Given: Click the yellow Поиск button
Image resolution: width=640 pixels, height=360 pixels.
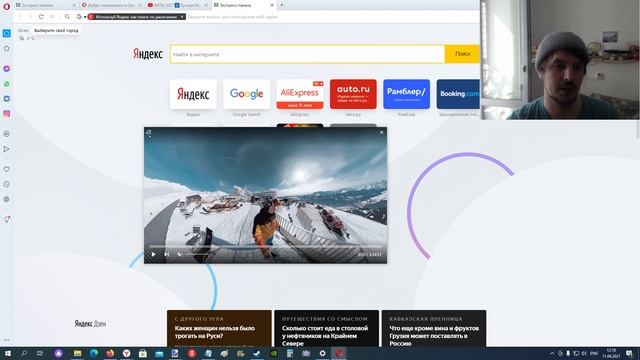Looking at the screenshot, I should 462,54.
